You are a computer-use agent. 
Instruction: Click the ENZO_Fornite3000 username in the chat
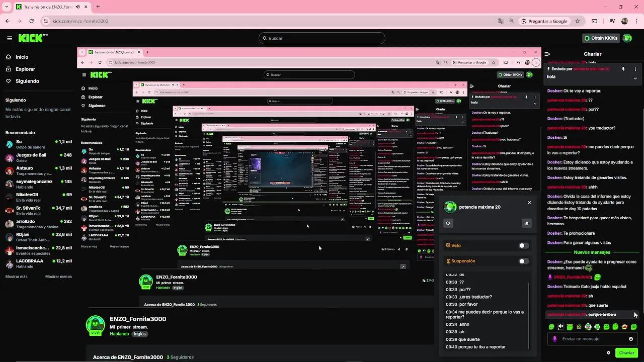pos(572,277)
